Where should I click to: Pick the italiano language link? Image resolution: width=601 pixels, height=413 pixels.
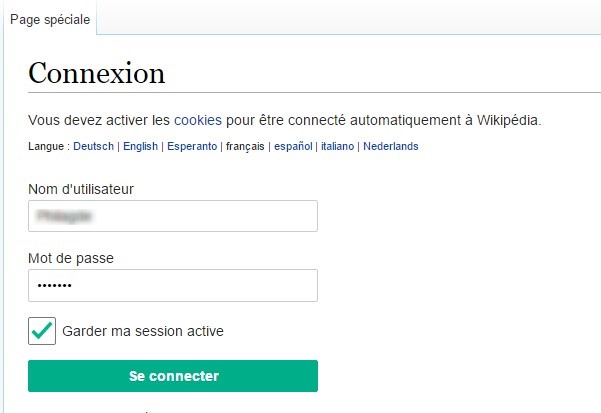pyautogui.click(x=337, y=146)
